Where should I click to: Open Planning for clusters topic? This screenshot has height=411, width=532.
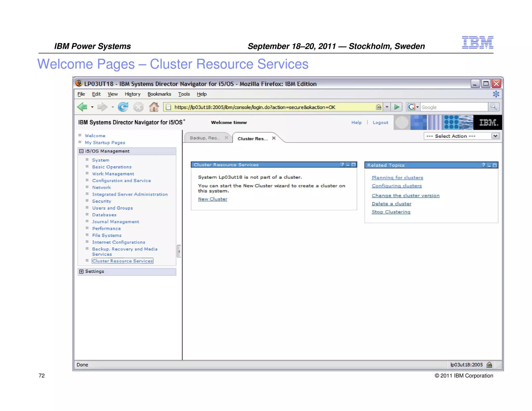397,177
